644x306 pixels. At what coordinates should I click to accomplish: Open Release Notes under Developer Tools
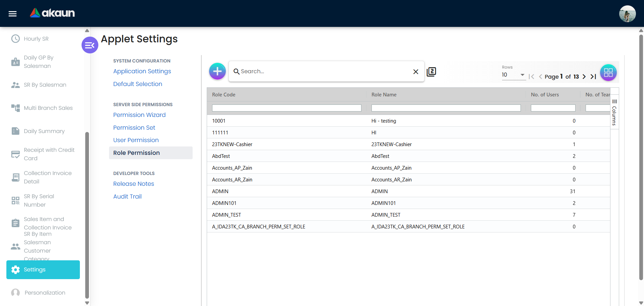(134, 184)
